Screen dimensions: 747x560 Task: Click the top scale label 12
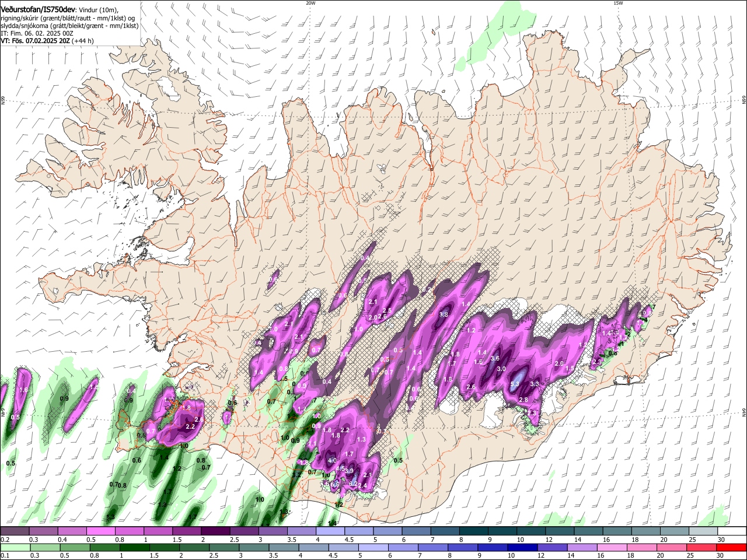coord(549,540)
